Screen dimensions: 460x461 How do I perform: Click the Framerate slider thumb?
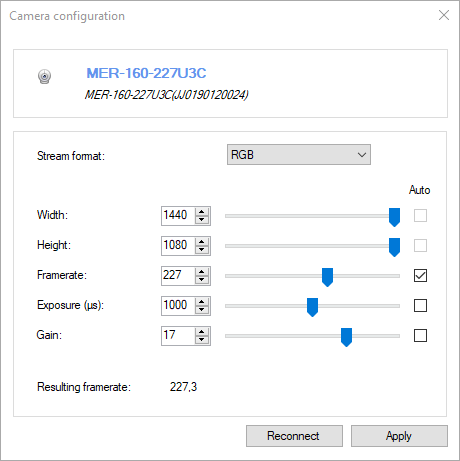pyautogui.click(x=327, y=277)
